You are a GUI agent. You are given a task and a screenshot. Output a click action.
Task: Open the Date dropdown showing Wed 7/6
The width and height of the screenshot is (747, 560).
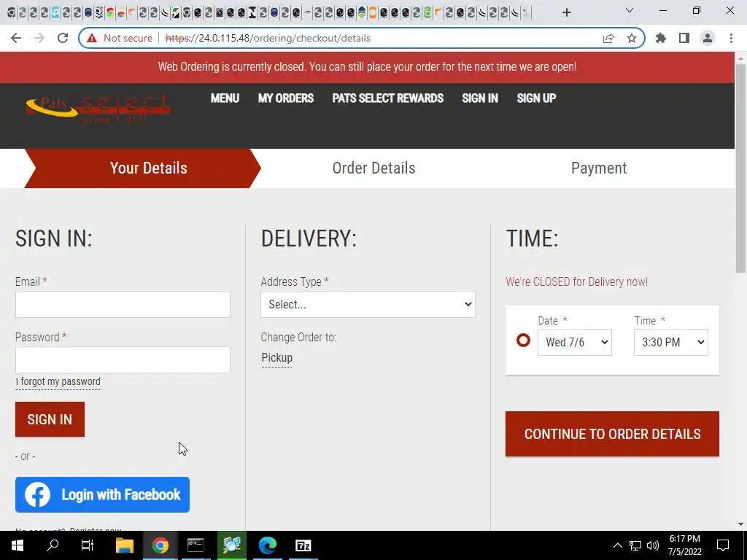(575, 343)
